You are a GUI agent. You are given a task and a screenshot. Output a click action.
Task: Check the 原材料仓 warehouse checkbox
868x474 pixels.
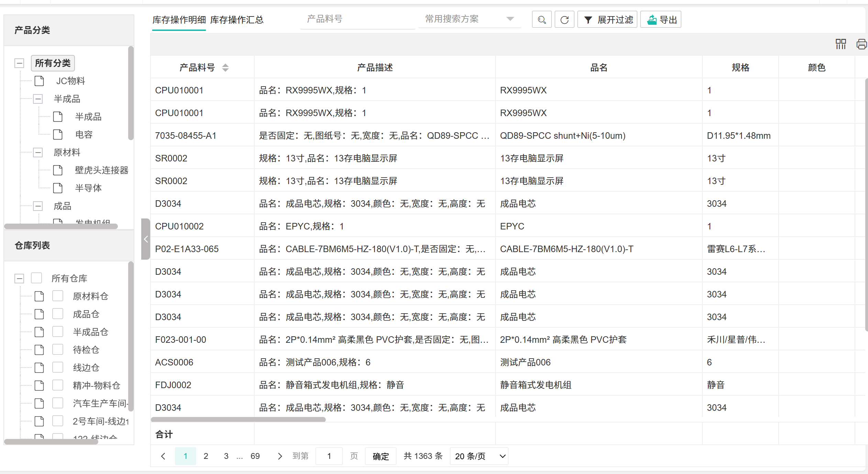pyautogui.click(x=58, y=296)
